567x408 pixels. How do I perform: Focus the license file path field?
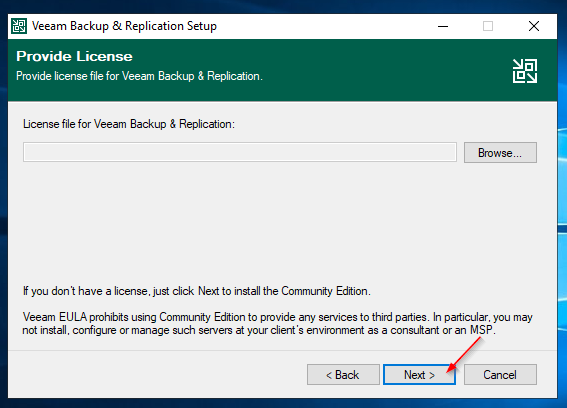[x=240, y=152]
